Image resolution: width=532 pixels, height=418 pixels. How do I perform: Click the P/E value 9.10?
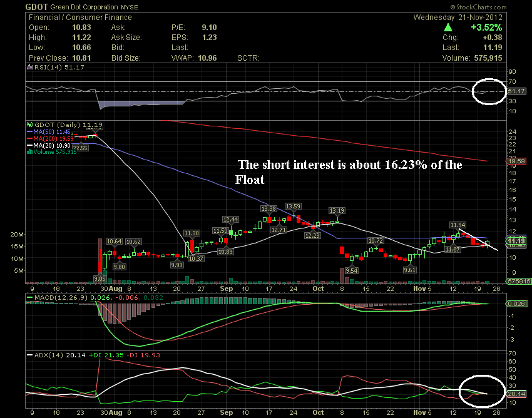click(x=209, y=28)
